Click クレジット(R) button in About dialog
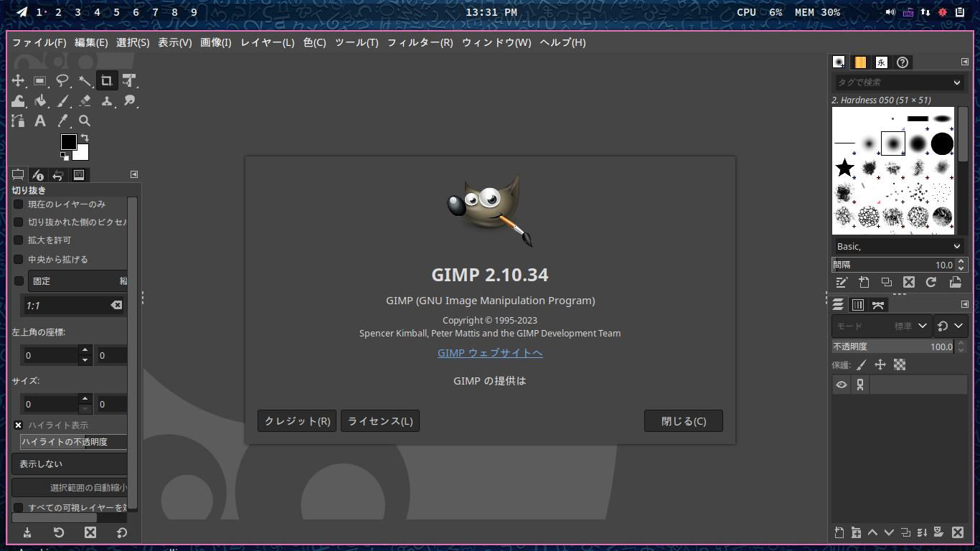 click(x=297, y=421)
